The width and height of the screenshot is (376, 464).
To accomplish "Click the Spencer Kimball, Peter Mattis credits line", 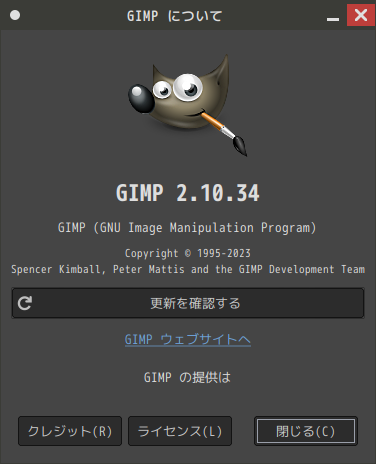I will pos(188,269).
